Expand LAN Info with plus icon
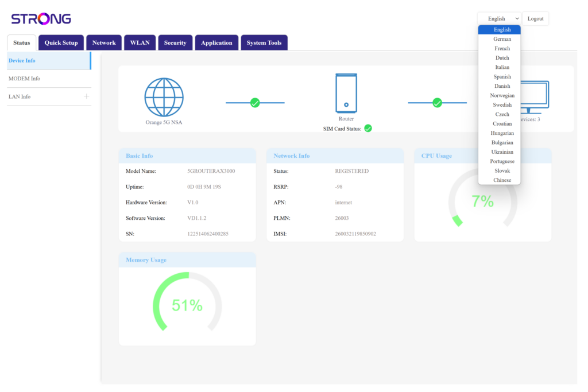The image size is (588, 392). click(x=87, y=96)
